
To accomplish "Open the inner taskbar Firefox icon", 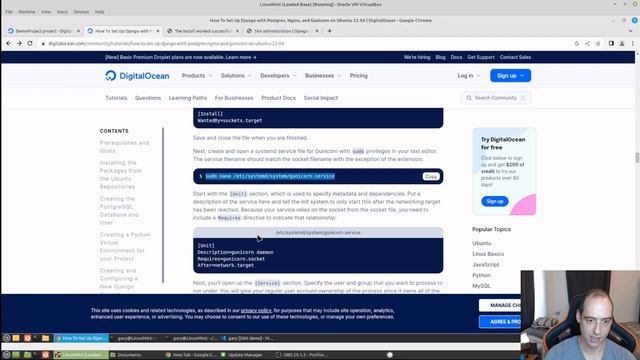I will point(27,338).
